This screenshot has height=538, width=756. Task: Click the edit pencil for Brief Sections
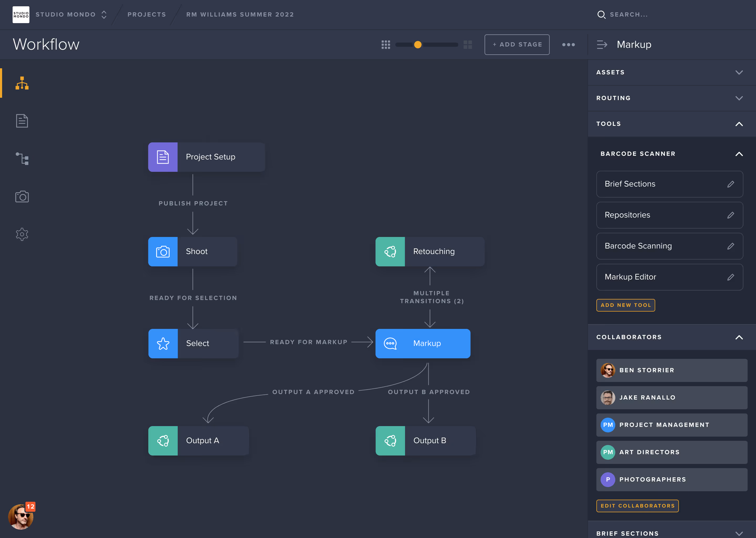pyautogui.click(x=731, y=184)
